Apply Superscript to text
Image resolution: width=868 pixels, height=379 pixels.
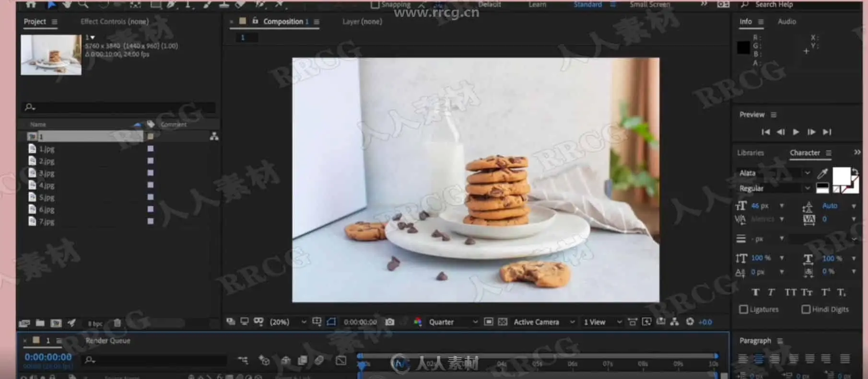[825, 292]
